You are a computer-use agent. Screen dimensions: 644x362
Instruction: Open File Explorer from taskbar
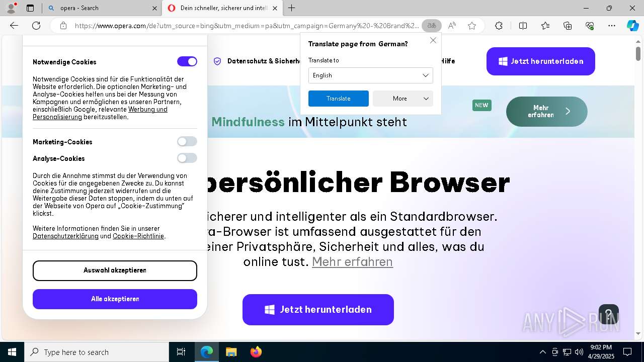pos(231,352)
